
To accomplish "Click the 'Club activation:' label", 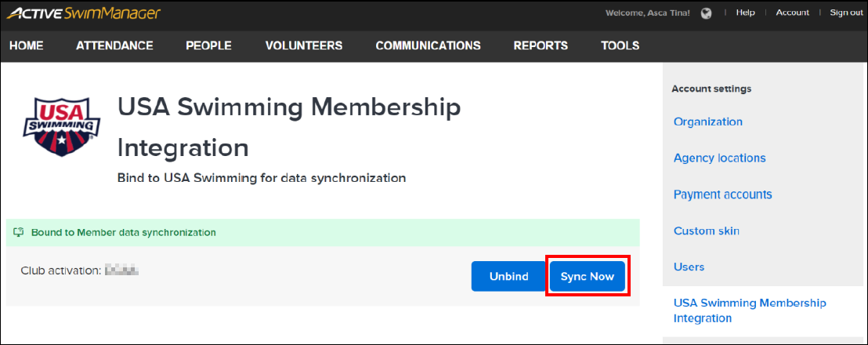I will 61,271.
